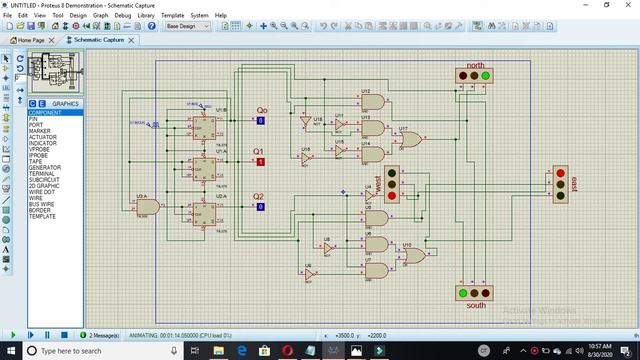Toggle the Qo logic state indicator
Screen dimensions: 640x360
[260, 121]
